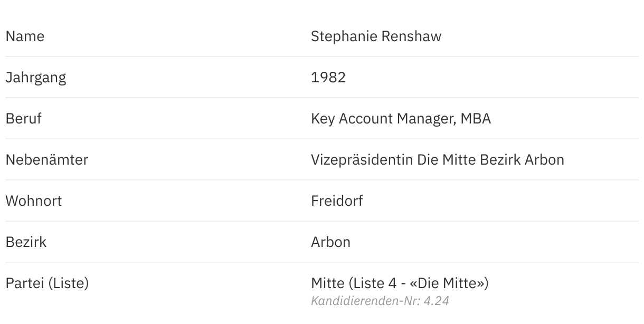Select the residence value 'Freidorf'
Image resolution: width=644 pixels, height=324 pixels.
click(x=337, y=201)
